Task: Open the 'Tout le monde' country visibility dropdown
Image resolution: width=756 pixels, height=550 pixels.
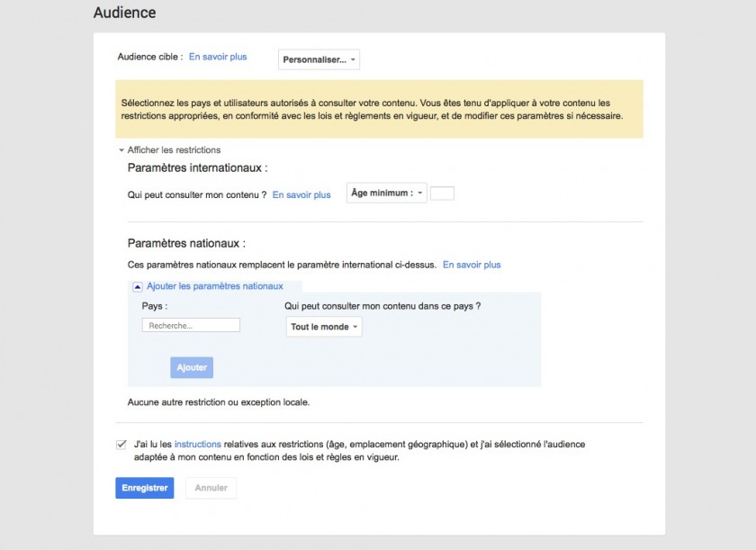Action: tap(323, 327)
